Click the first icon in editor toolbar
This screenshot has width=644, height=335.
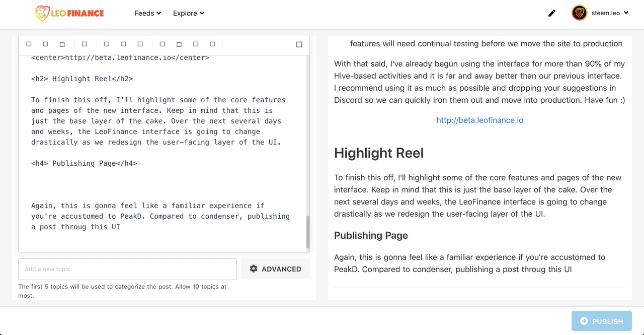29,44
